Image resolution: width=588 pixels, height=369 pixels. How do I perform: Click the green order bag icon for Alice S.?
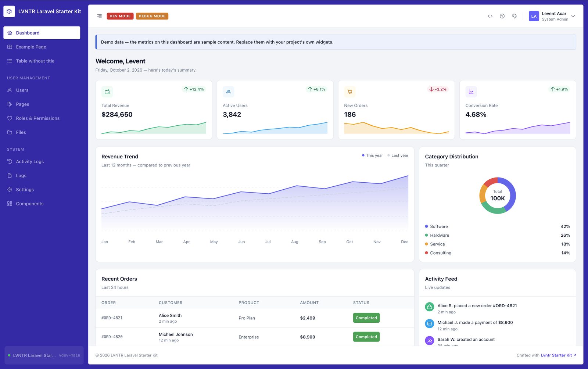point(429,307)
